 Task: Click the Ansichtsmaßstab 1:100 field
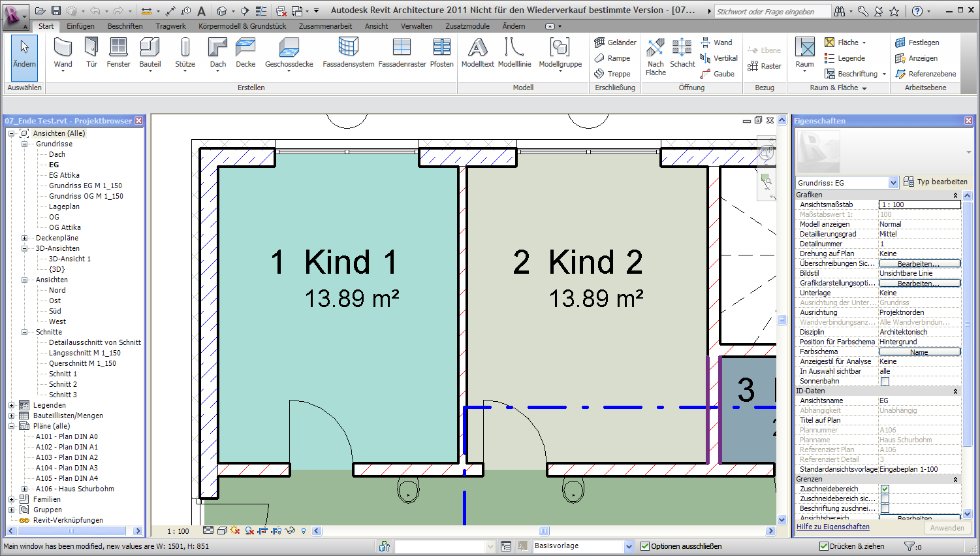919,204
